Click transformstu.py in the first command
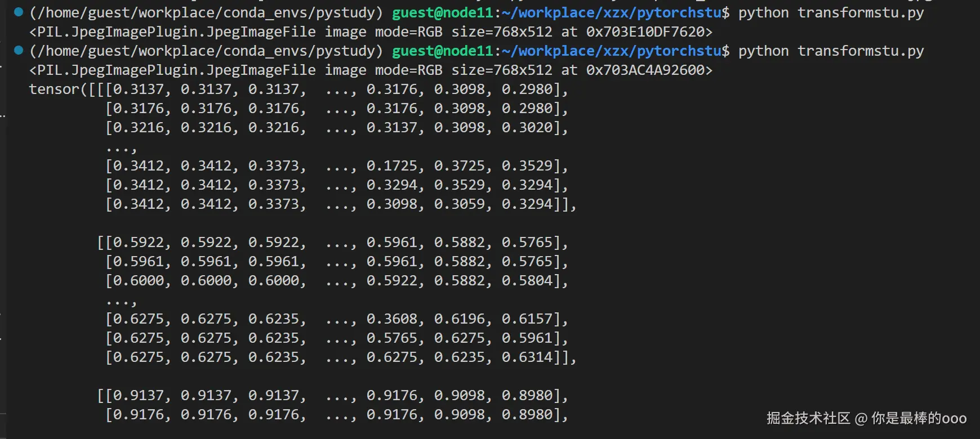 [860, 12]
